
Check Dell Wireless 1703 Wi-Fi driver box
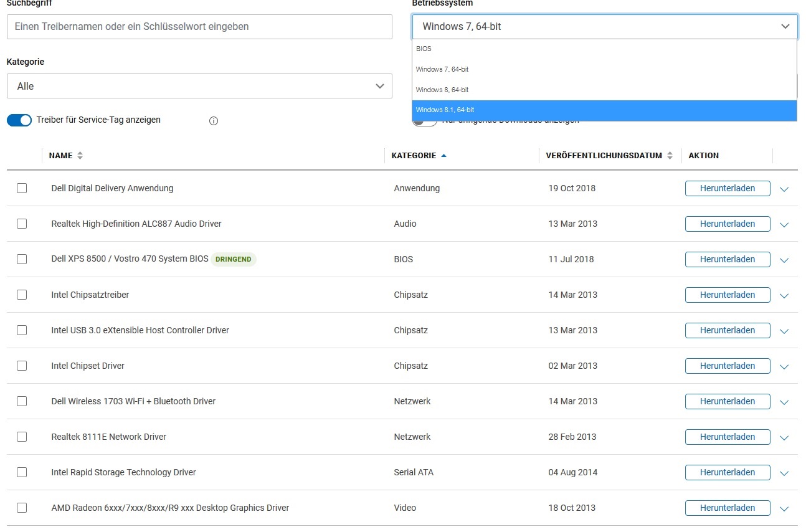22,401
